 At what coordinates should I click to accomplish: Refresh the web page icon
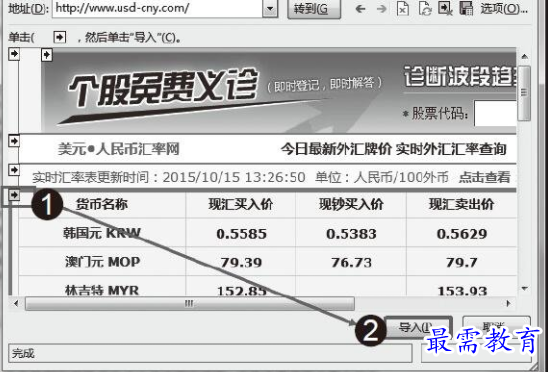pyautogui.click(x=425, y=8)
